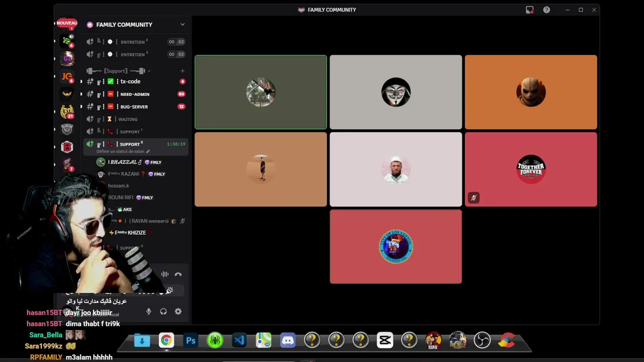This screenshot has height=362, width=644.
Task: Select the white-cap man participant tile
Action: pos(395,169)
